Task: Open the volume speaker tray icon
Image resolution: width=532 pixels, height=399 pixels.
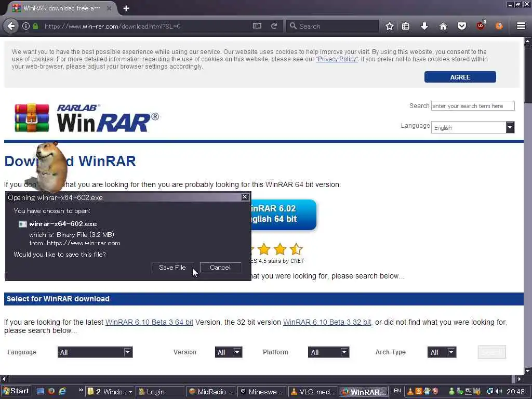Action: point(499,392)
